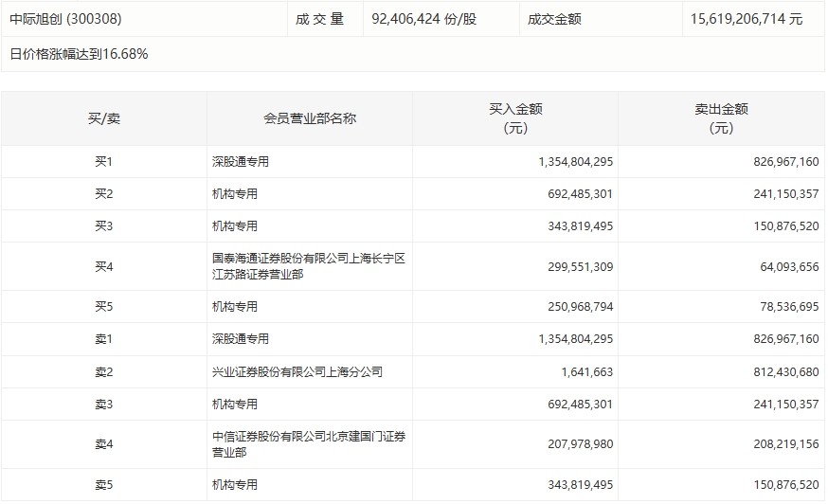Select the 买4 row label
The height and width of the screenshot is (504, 828).
click(x=104, y=266)
